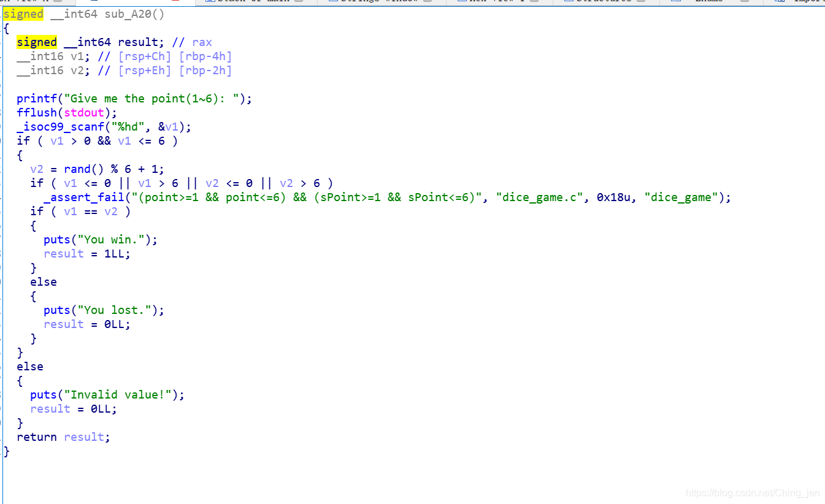Screen dimensions: 825x504
Task: Click the '// rax' comment
Action: click(192, 42)
